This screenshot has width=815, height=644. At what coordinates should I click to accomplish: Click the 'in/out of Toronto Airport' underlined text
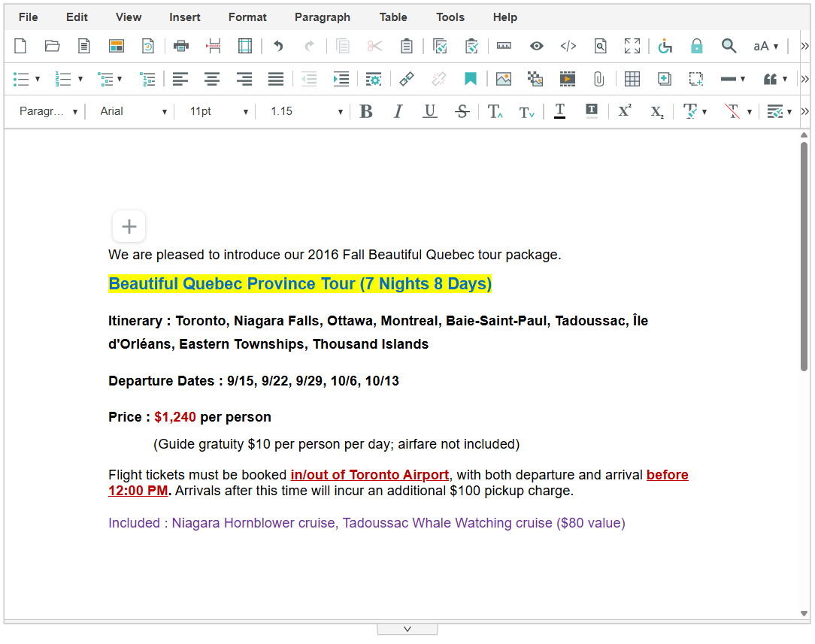click(x=370, y=475)
